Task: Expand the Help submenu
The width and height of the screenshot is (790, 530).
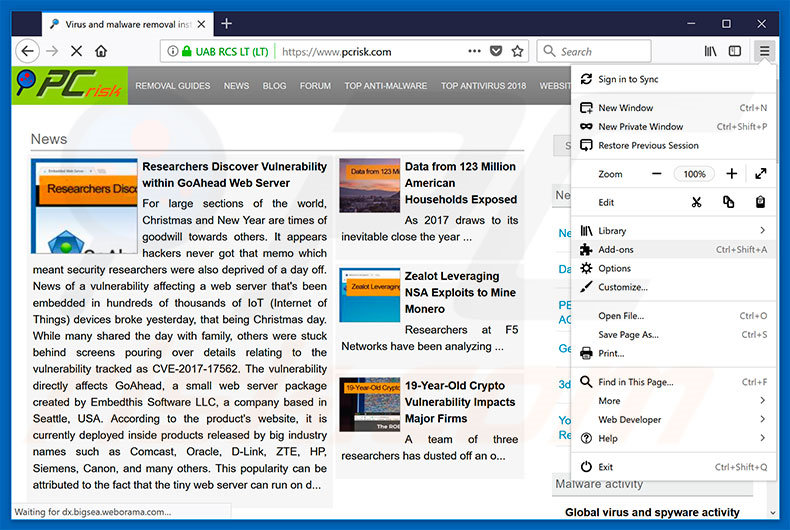Action: click(x=673, y=438)
